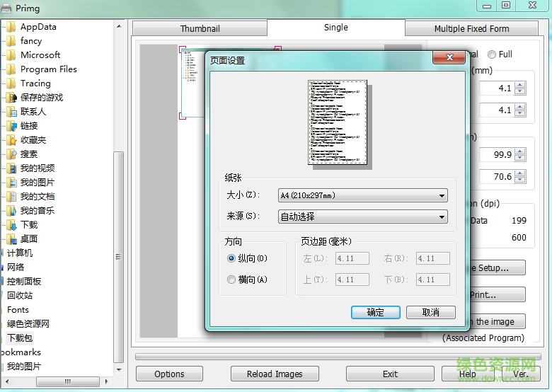Screen dimensions: 552x392
Task: Click the horizontal scrollbar right arrow
Action: 107,381
